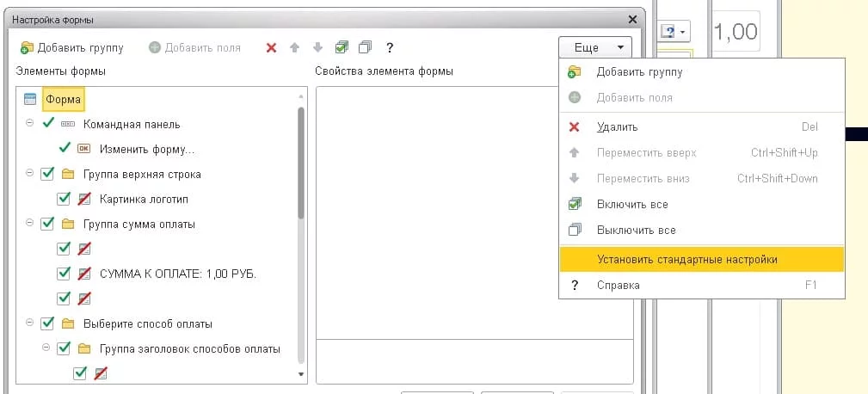This screenshot has height=394, width=868.
Task: Click the OK button icon of Изменить форму...
Action: pyautogui.click(x=84, y=149)
